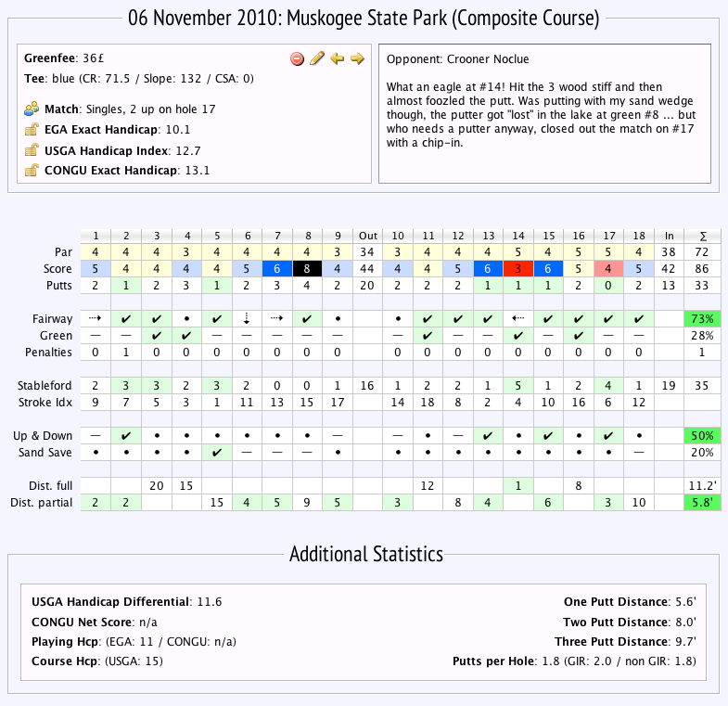This screenshot has width=728, height=706.
Task: Click the Up & Down checkmark on hole 13
Action: 488,436
